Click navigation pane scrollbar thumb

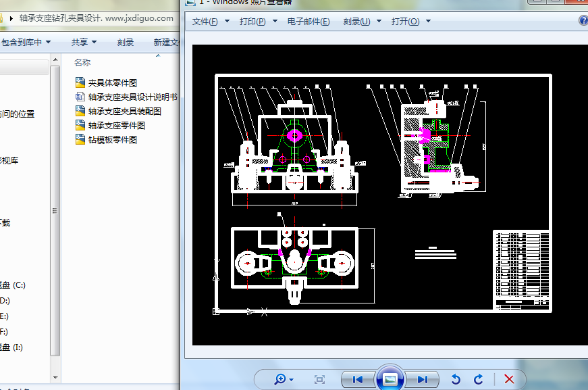[x=55, y=211]
